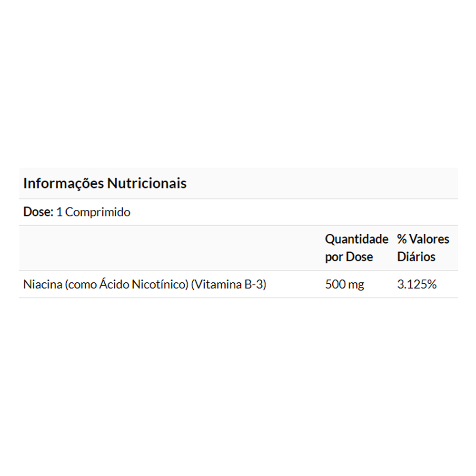Click the Informações Nutricionais heading
Viewport: 476px width, 476px height.
[105, 183]
